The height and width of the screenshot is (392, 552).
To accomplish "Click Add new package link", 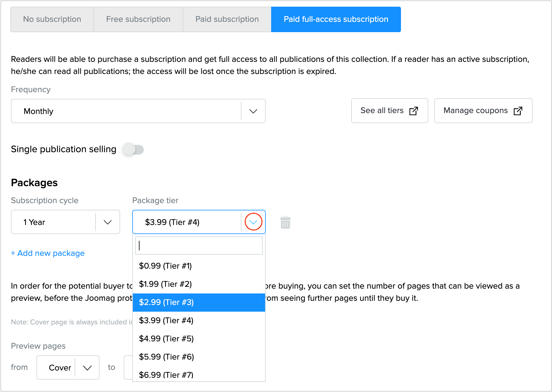I will point(48,253).
